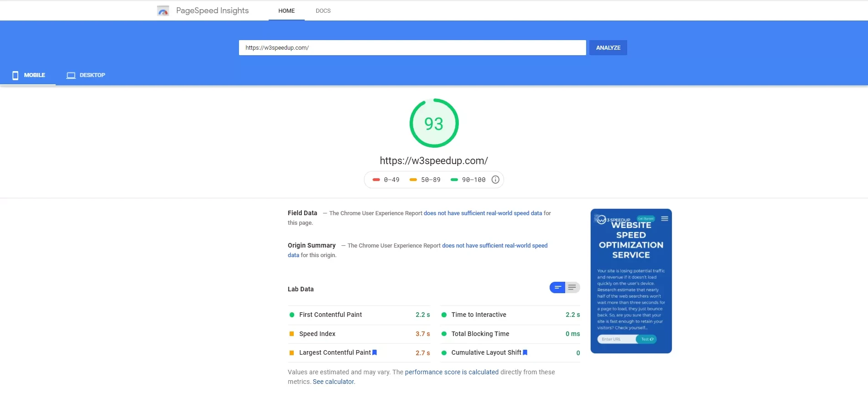Image resolution: width=868 pixels, height=393 pixels.
Task: Click the Time to Interactive metric
Action: coord(510,315)
